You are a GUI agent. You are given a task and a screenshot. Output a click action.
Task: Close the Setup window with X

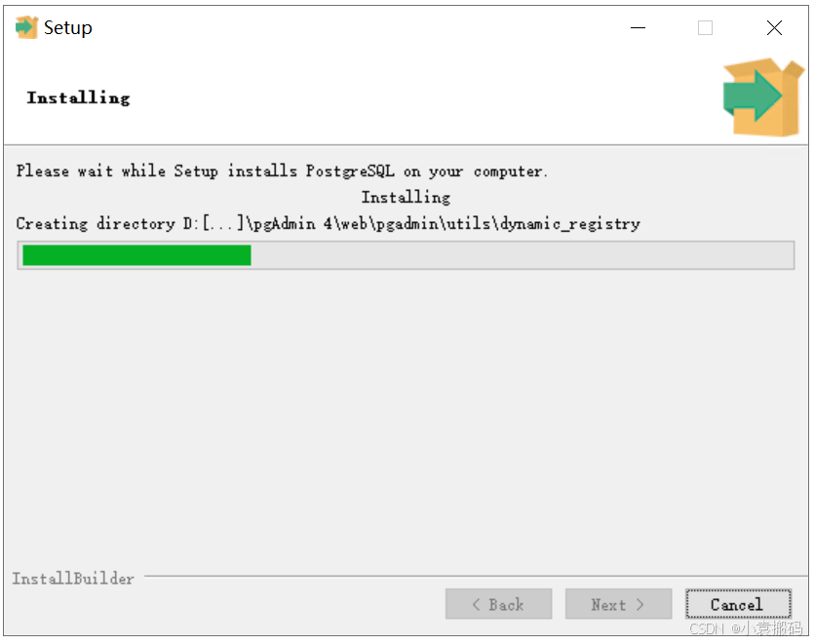click(x=774, y=27)
